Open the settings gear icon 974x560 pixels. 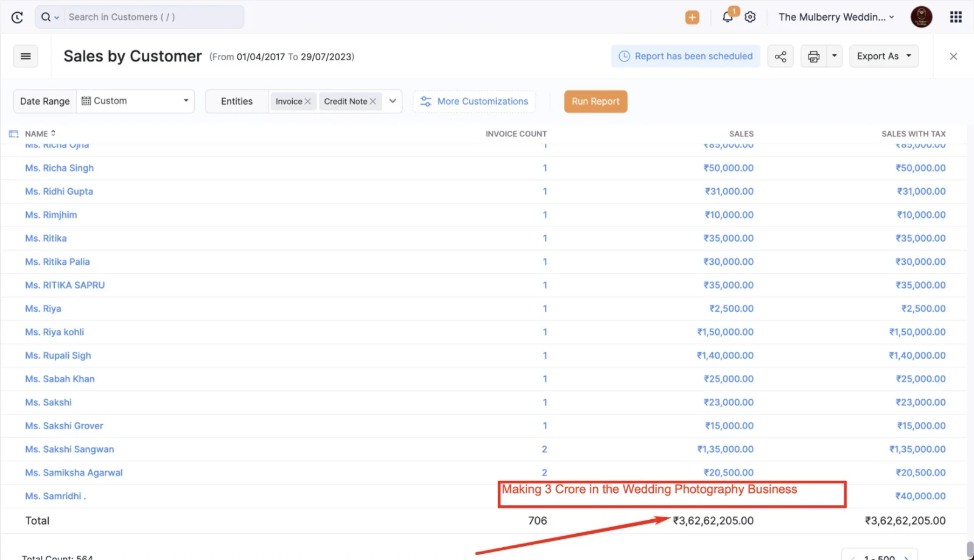coord(750,17)
